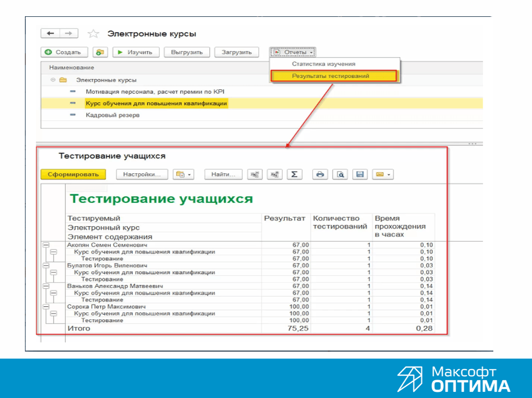The width and height of the screenshot is (532, 398).
Task: Click the Создать button
Action: point(64,52)
